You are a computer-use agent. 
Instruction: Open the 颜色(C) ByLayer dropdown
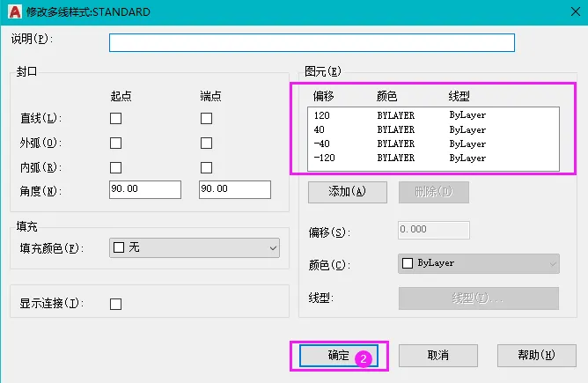coord(479,263)
